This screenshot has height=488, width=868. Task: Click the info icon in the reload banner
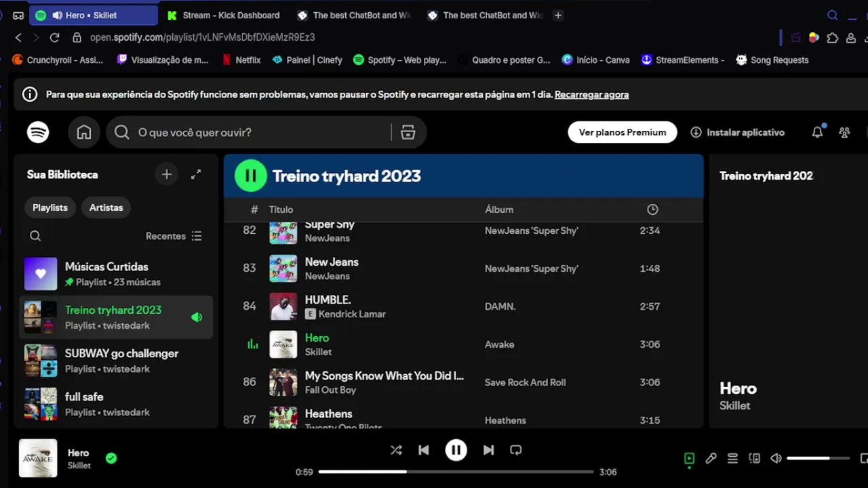coord(30,95)
